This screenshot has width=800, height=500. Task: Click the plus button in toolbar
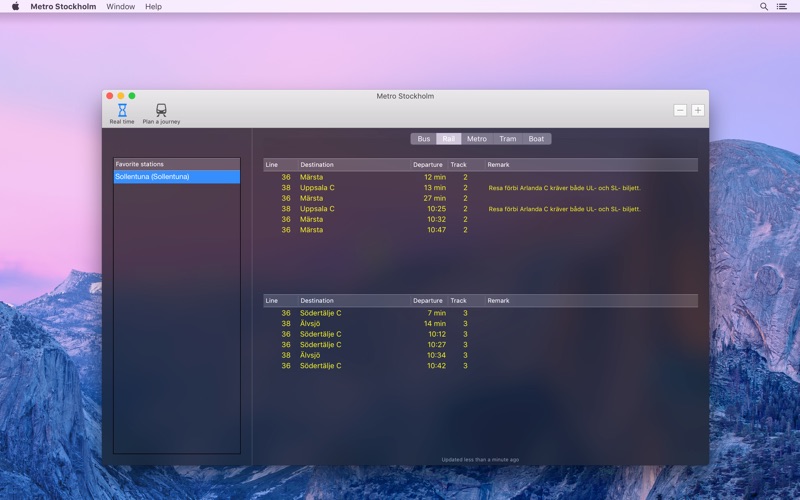pyautogui.click(x=698, y=110)
